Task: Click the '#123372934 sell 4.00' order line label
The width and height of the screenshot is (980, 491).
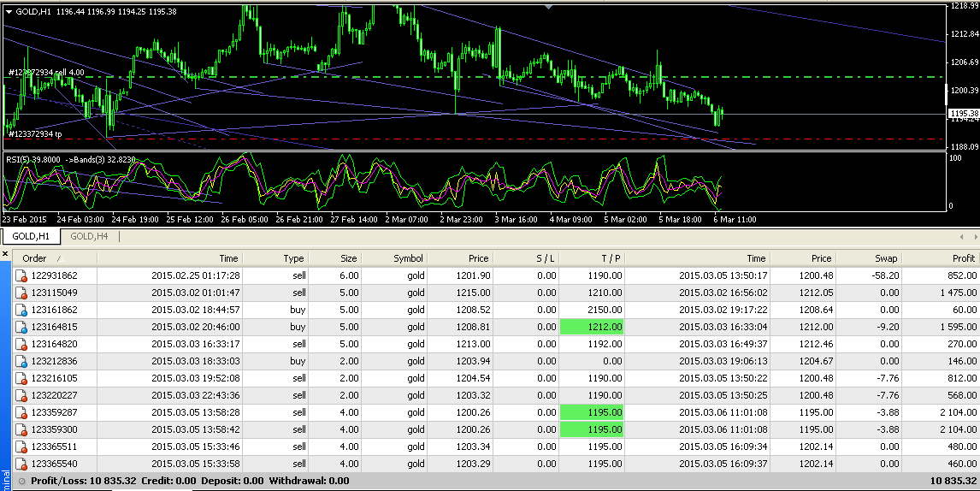Action: click(45, 73)
